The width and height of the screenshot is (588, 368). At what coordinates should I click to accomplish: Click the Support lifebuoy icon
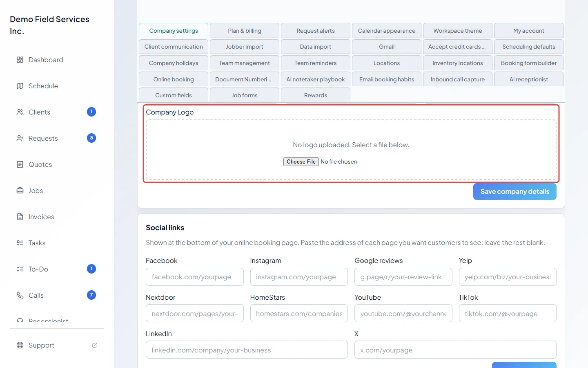tap(20, 345)
